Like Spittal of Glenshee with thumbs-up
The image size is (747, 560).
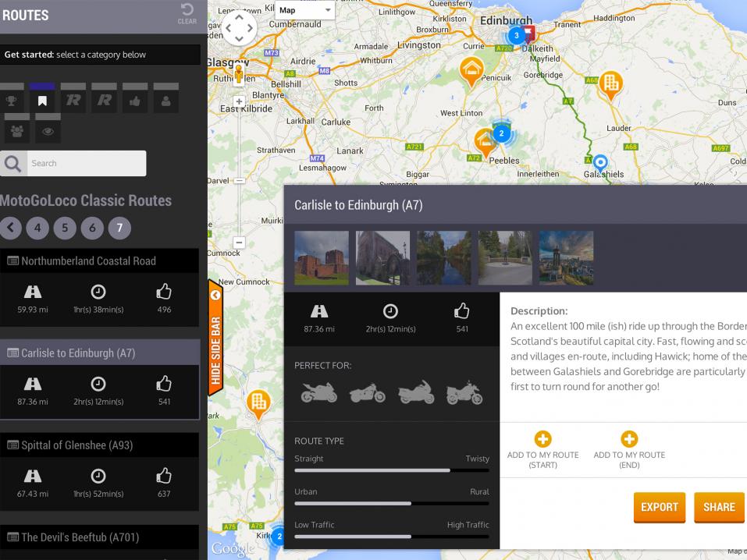coord(164,476)
